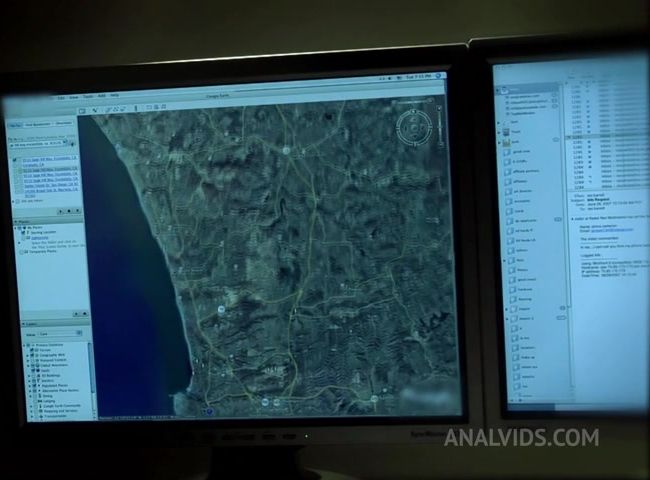Choose the Add Polygon toolbar icon
This screenshot has height=480, width=650.
[109, 110]
